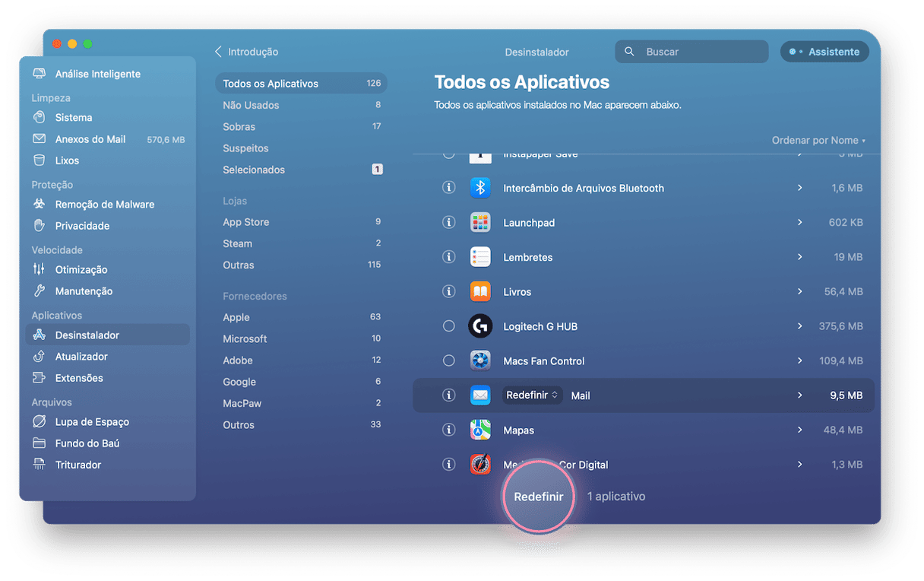The image size is (924, 581).
Task: Click the "1 aplicativo" label
Action: click(616, 497)
